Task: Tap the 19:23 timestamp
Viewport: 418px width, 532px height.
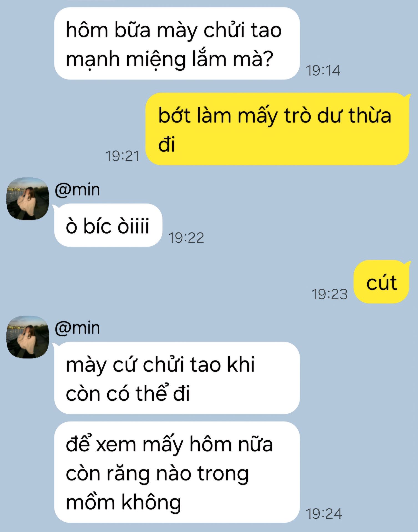Action: 330,294
